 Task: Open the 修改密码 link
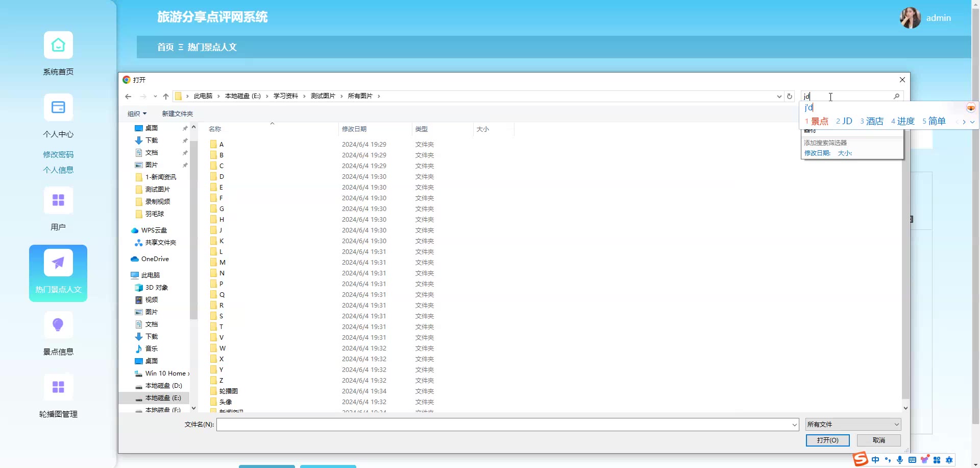[x=58, y=154]
